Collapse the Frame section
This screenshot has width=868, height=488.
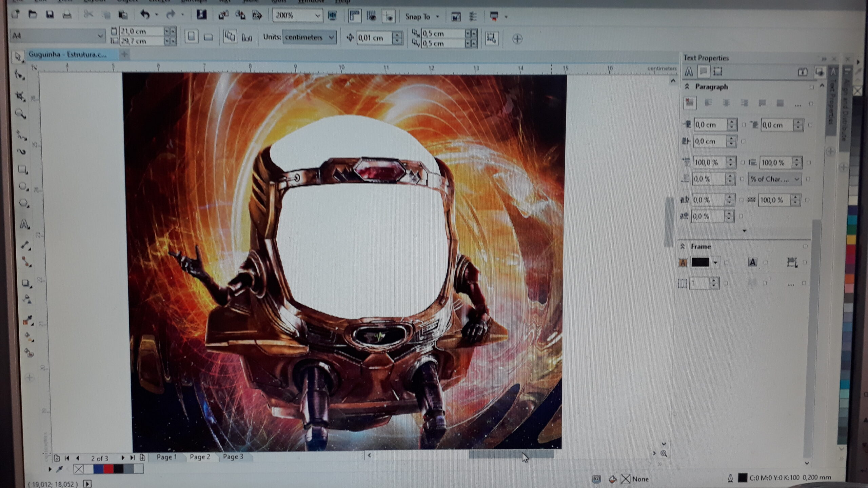pyautogui.click(x=683, y=246)
